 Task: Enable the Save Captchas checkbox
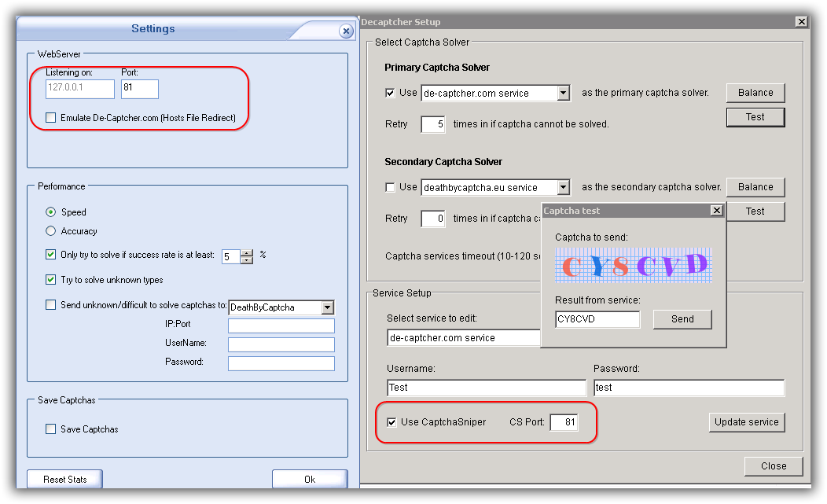(x=50, y=429)
